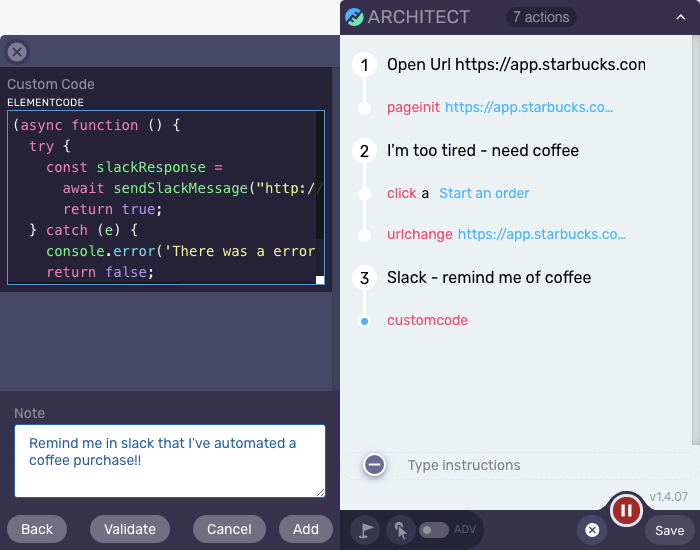The width and height of the screenshot is (700, 550).
Task: Select the customcode action
Action: [427, 320]
